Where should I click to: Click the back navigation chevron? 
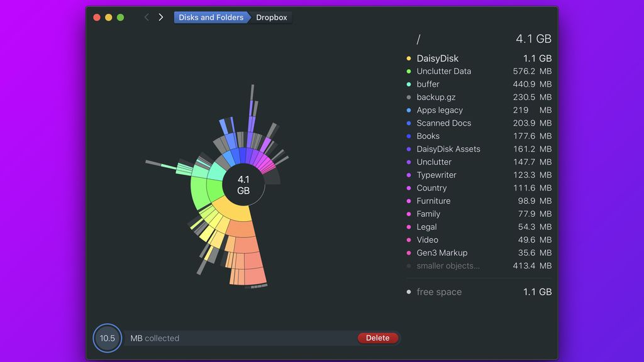click(x=146, y=17)
